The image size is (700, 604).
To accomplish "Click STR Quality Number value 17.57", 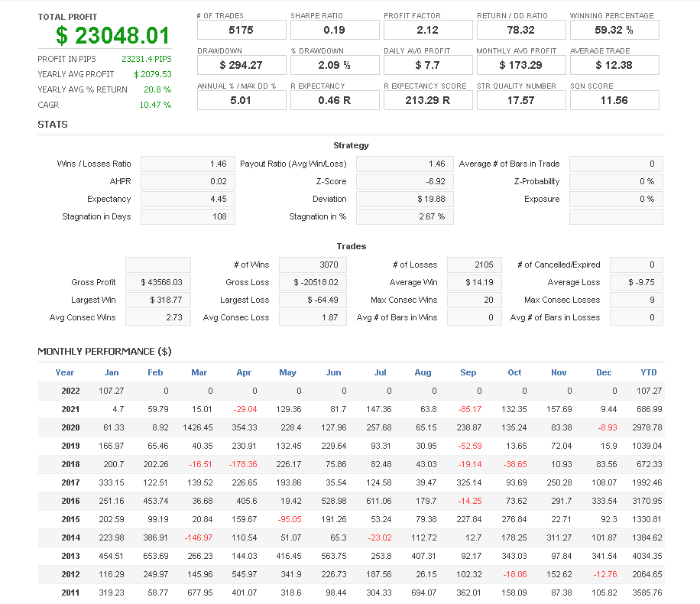I will coord(521,100).
